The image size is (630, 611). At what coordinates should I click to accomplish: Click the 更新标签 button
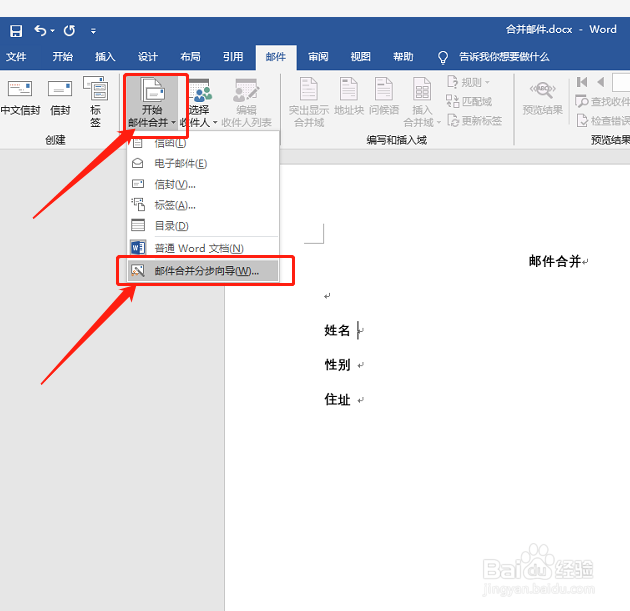click(474, 121)
